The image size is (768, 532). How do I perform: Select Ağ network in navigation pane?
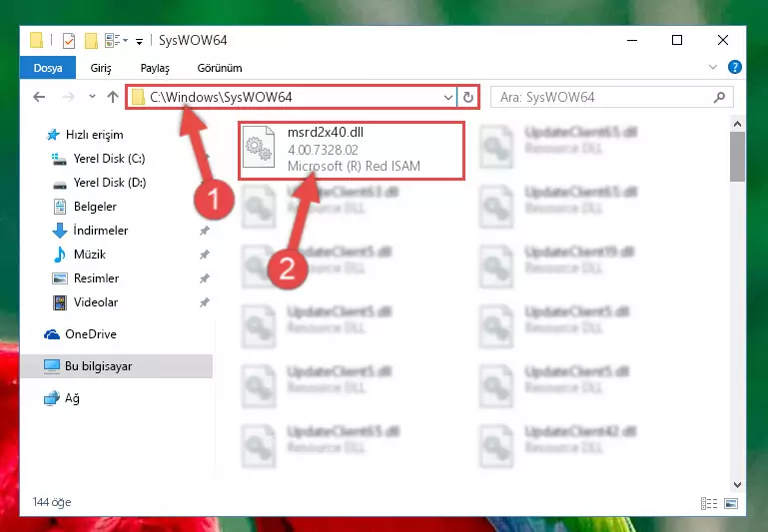coord(62,398)
